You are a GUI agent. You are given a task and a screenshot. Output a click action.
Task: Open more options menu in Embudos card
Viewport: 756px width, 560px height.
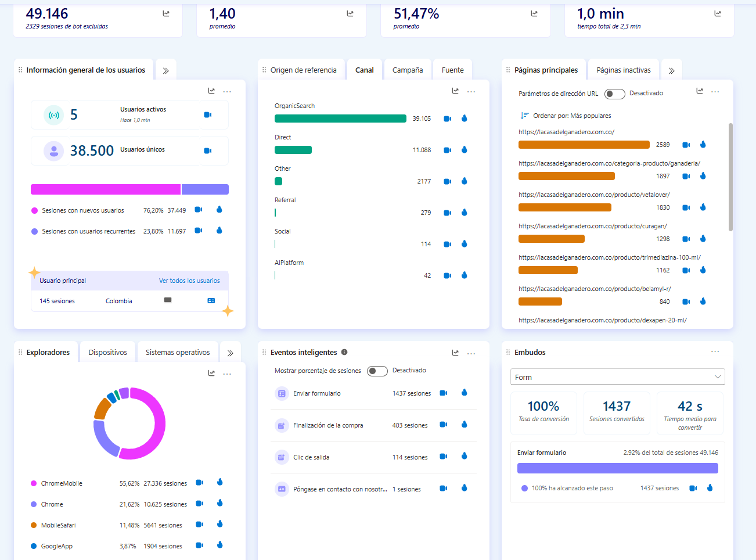[715, 352]
